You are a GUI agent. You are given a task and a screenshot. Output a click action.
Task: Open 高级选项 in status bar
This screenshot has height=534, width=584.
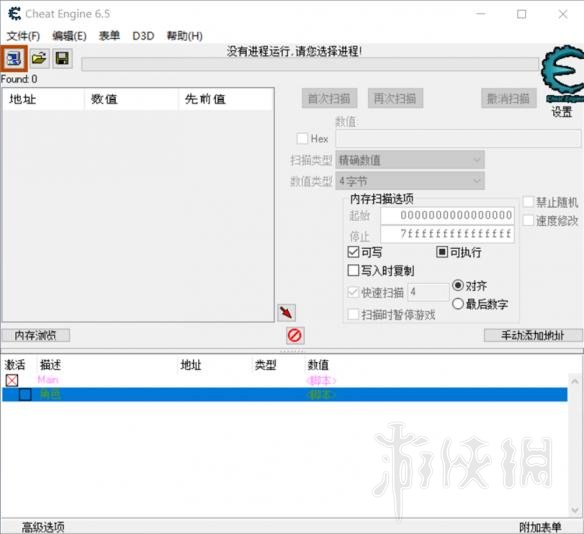click(43, 527)
